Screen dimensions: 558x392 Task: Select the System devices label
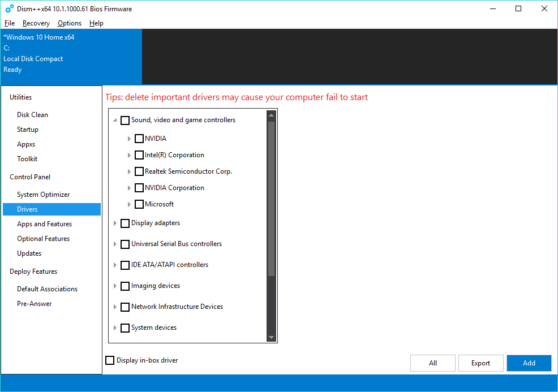(x=154, y=328)
